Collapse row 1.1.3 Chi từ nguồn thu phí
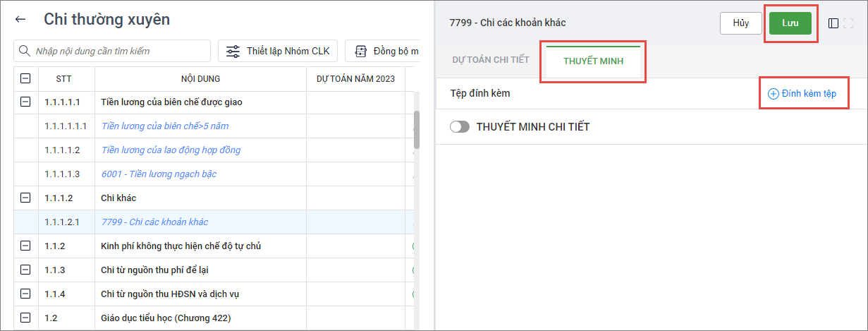This screenshot has width=868, height=331. 26,270
